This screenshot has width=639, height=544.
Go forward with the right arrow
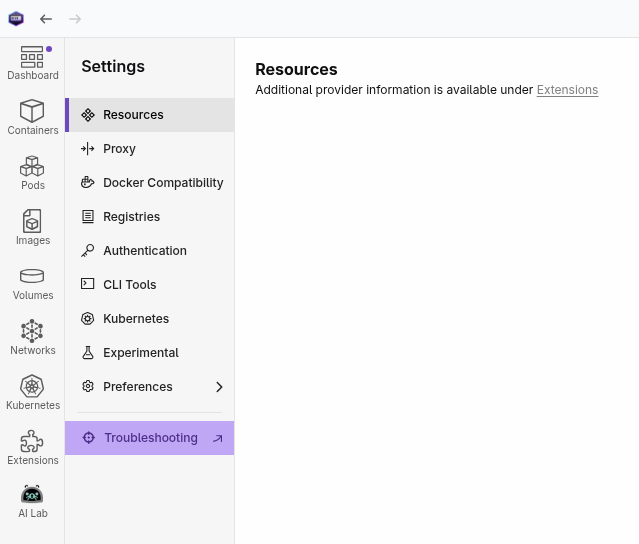coord(75,19)
